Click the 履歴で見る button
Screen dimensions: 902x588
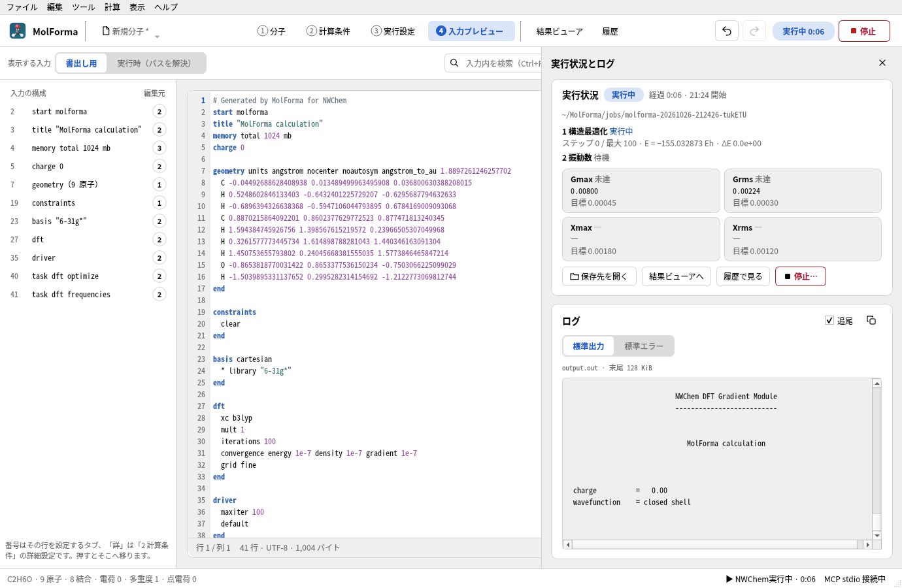click(743, 276)
